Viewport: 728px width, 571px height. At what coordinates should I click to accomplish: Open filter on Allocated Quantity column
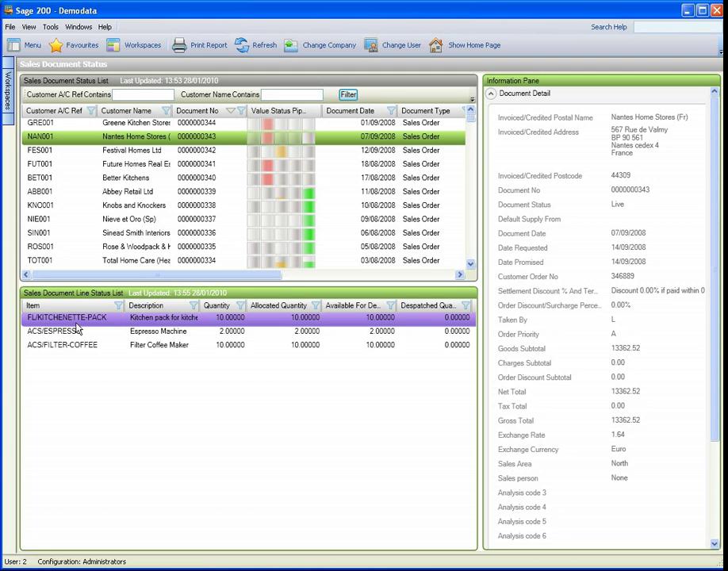click(x=316, y=305)
